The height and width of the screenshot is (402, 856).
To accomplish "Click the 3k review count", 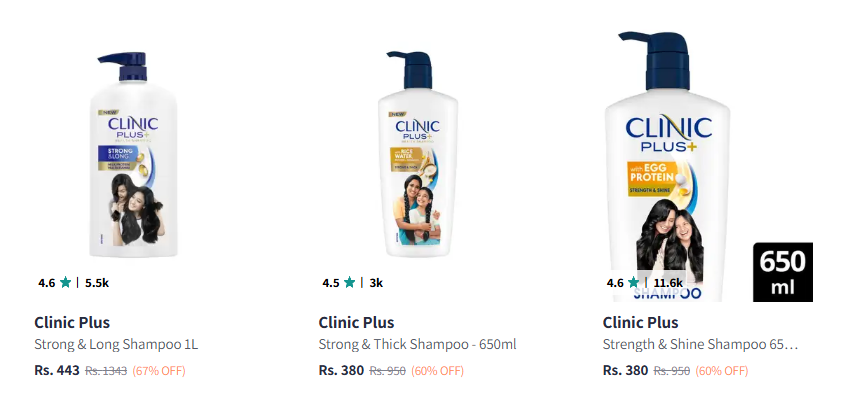I will tap(376, 283).
